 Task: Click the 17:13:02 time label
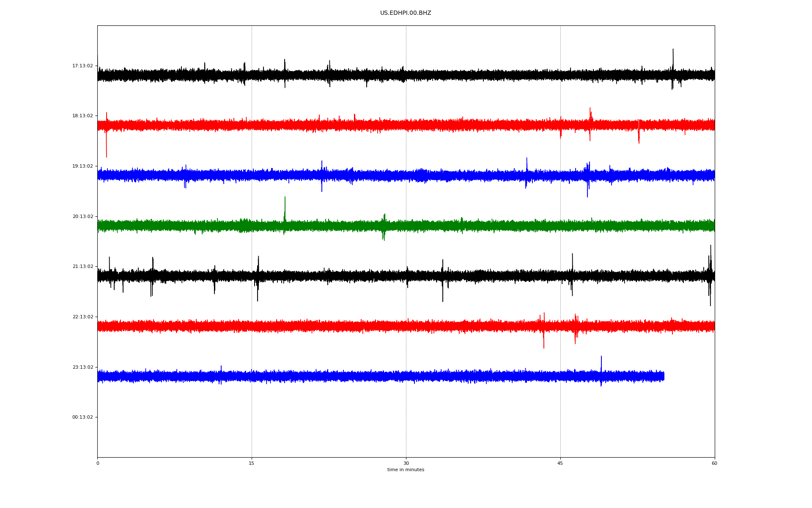coord(82,66)
